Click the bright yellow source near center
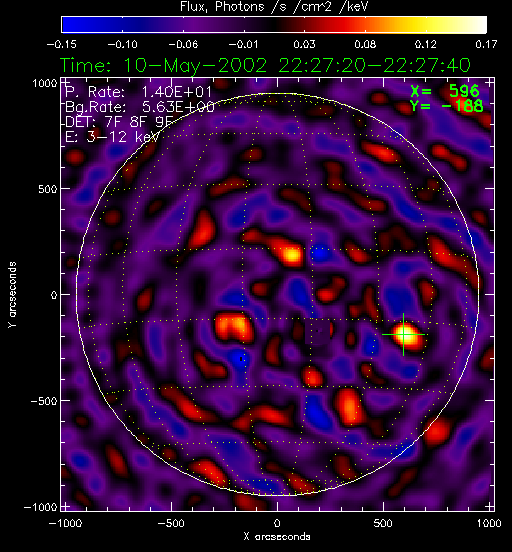Screen dimensions: 512x552 pyautogui.click(x=292, y=254)
